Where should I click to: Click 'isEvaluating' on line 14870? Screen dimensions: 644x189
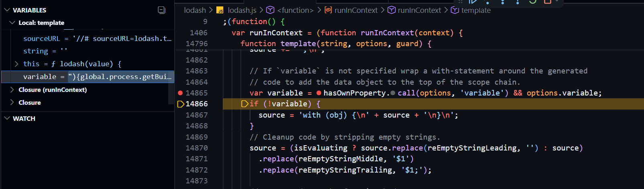321,148
